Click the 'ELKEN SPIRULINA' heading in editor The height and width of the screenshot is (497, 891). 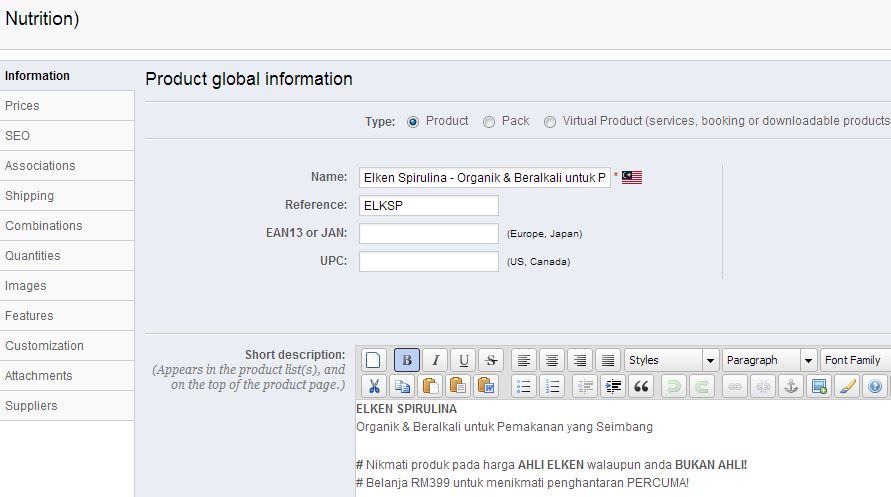click(406, 409)
